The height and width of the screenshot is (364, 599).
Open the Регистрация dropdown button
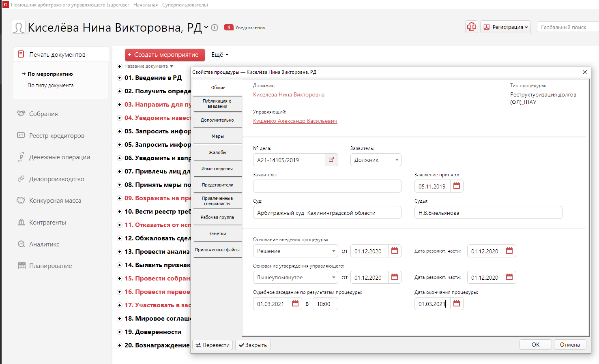point(506,27)
